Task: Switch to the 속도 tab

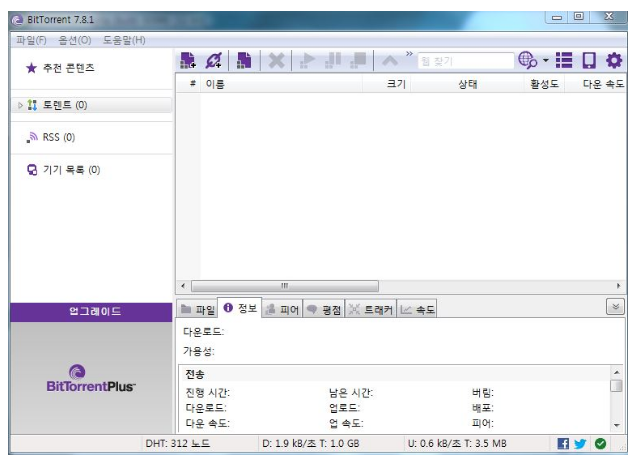Action: point(417,310)
